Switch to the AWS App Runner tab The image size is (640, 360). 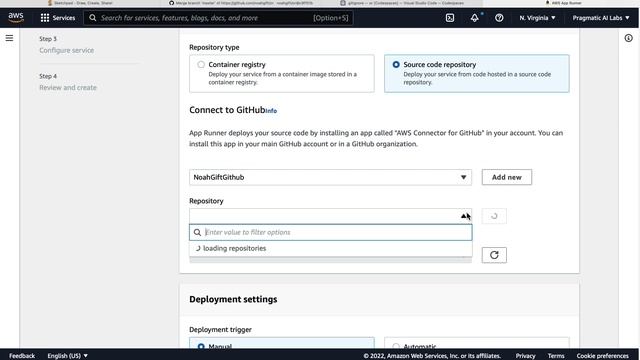coord(564,3)
